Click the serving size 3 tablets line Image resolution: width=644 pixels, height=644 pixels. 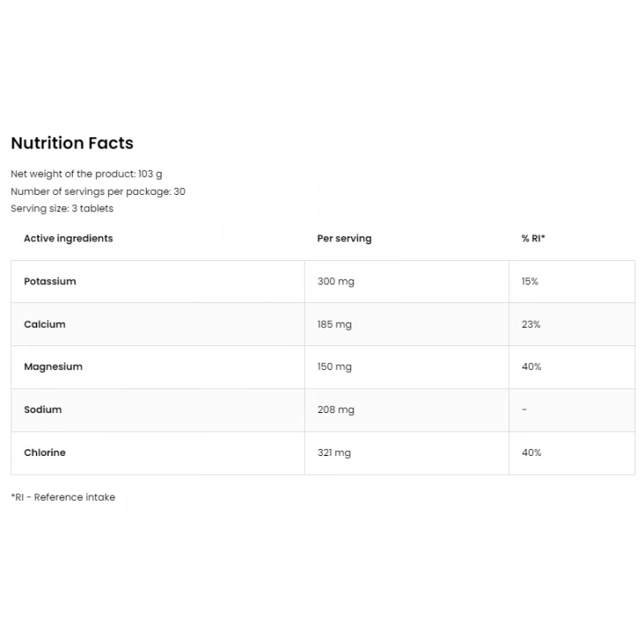coord(62,209)
